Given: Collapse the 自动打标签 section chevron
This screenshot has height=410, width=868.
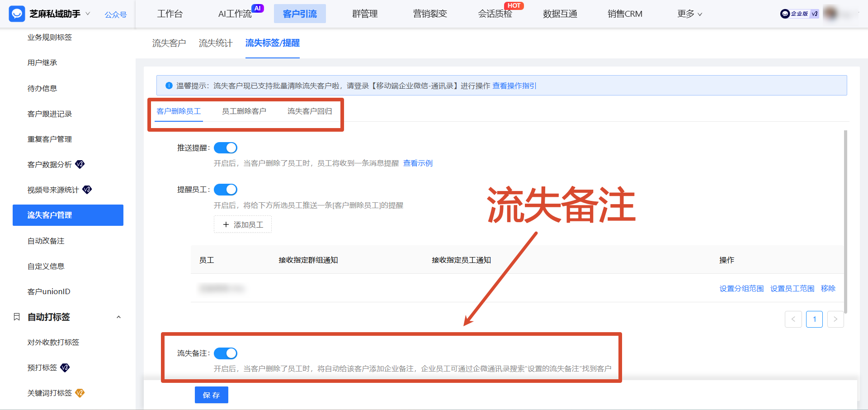Looking at the screenshot, I should tap(118, 317).
